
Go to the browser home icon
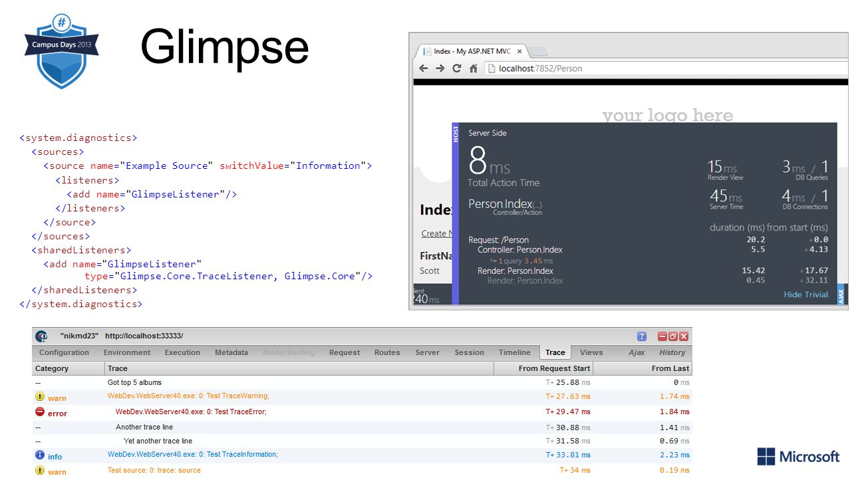(x=474, y=68)
